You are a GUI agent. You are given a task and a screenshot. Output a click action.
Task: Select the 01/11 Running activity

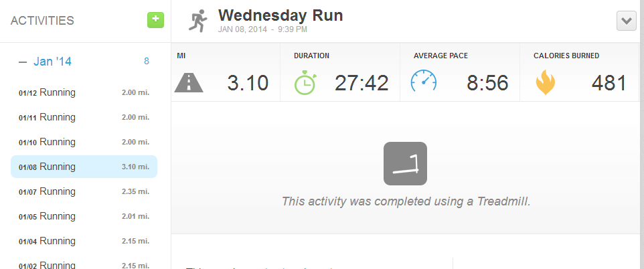84,118
